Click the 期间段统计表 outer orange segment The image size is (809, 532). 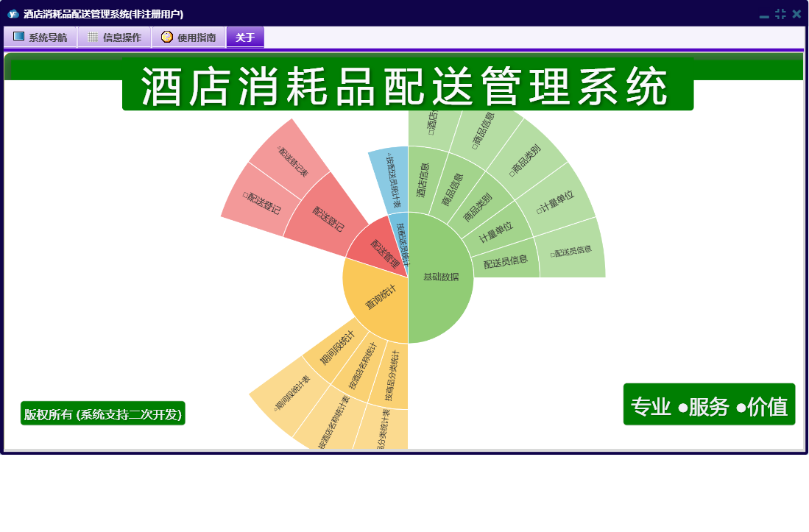coord(292,394)
